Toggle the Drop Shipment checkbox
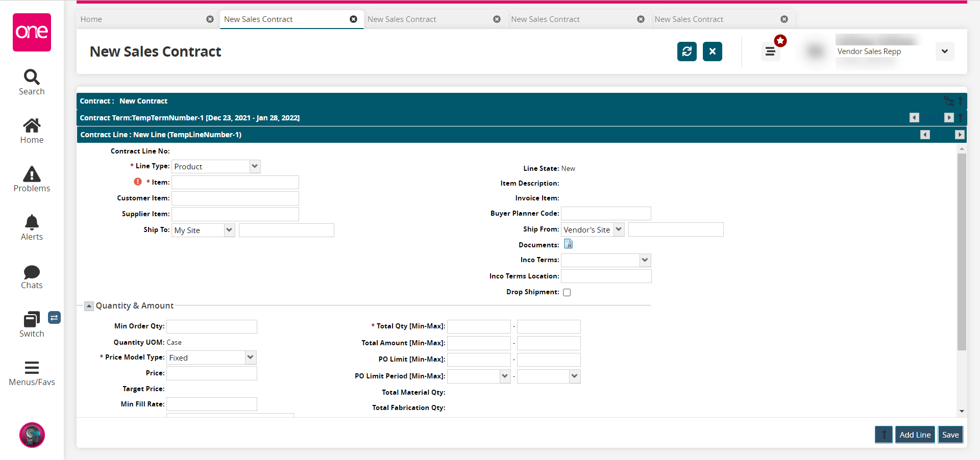The width and height of the screenshot is (980, 460). (x=567, y=292)
